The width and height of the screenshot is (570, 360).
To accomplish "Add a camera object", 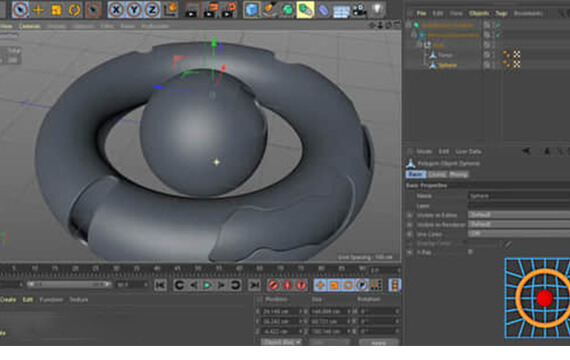I will pyautogui.click(x=359, y=10).
